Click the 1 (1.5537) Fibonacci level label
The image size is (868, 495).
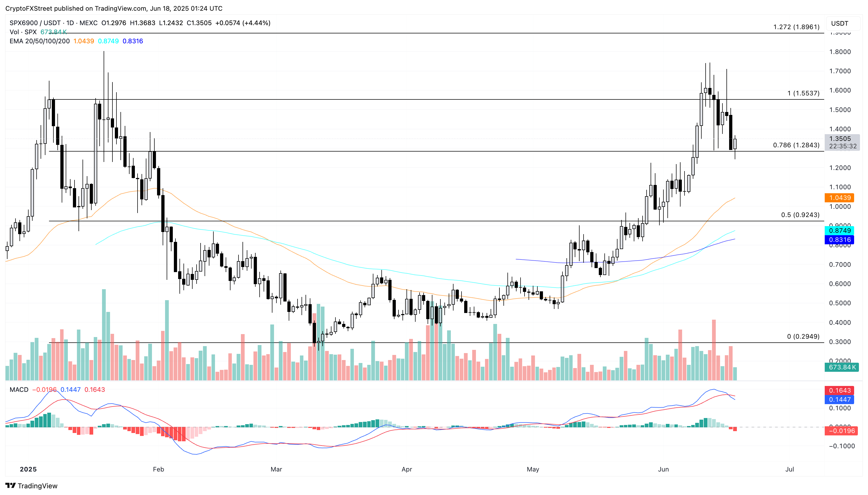pos(803,93)
